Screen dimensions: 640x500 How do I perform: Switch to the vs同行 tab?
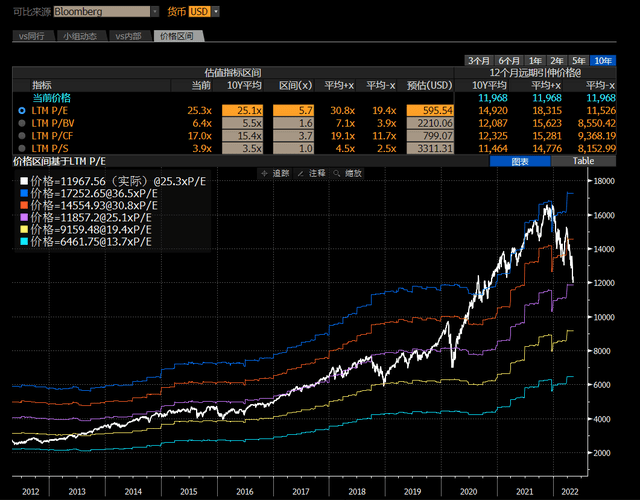[33, 35]
